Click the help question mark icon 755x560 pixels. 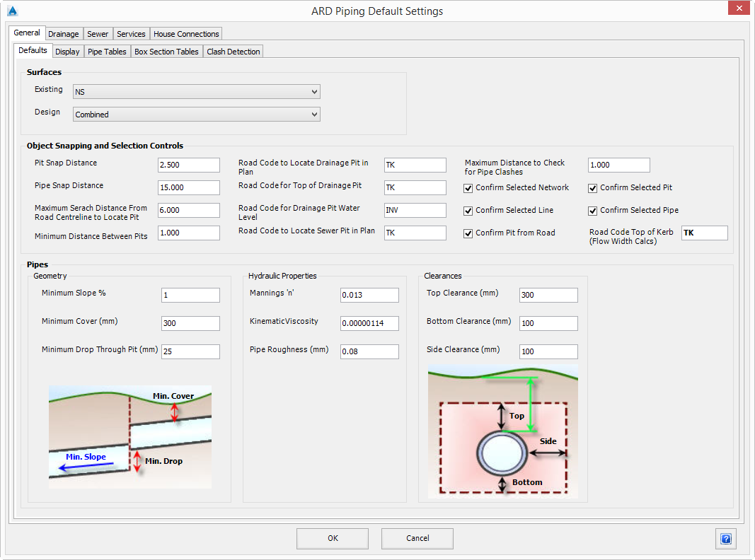coord(725,538)
